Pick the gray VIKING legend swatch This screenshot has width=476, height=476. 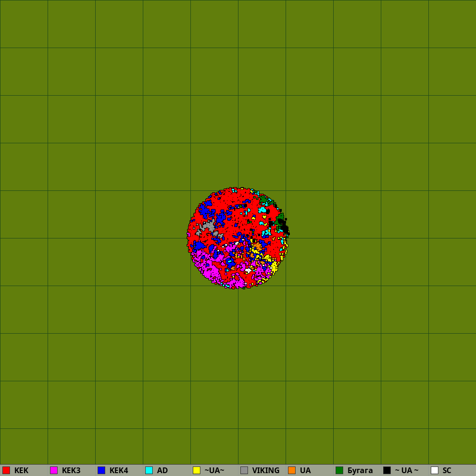[244, 470]
